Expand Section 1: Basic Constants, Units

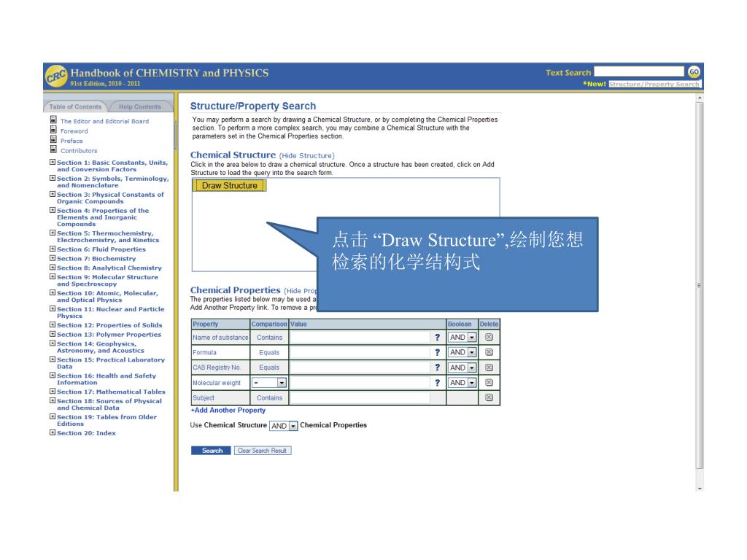(x=53, y=162)
